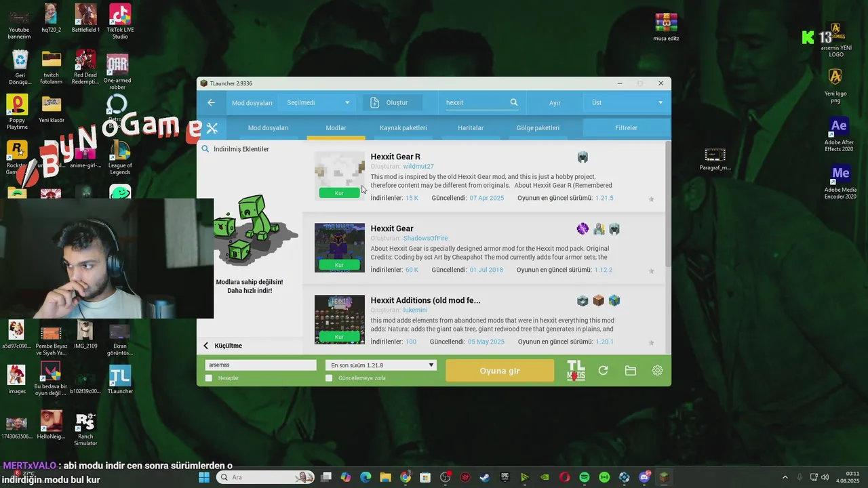Open author link wildmut27
868x488 pixels.
tap(418, 167)
